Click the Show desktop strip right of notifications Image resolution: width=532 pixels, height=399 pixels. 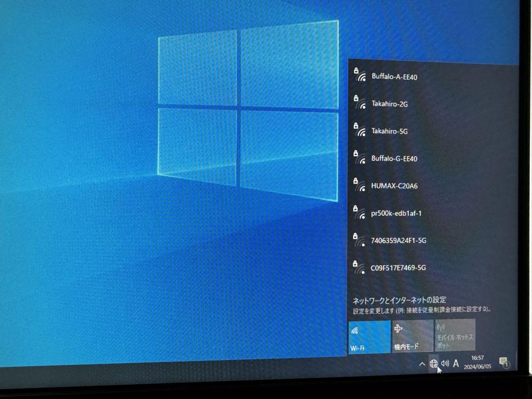516,360
